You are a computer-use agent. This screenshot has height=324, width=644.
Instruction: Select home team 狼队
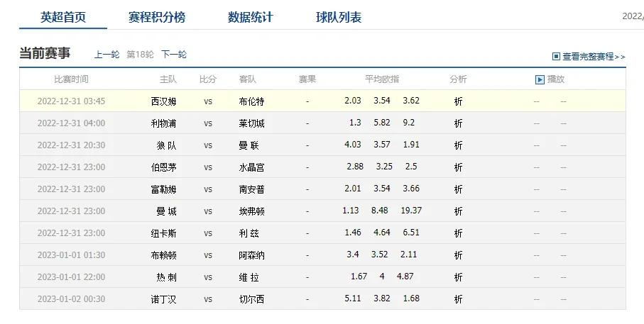166,145
